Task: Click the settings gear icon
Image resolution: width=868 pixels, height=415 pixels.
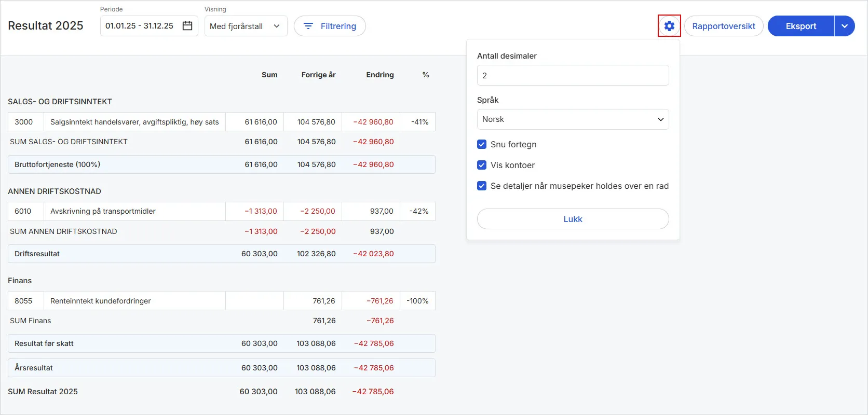Action: click(669, 26)
